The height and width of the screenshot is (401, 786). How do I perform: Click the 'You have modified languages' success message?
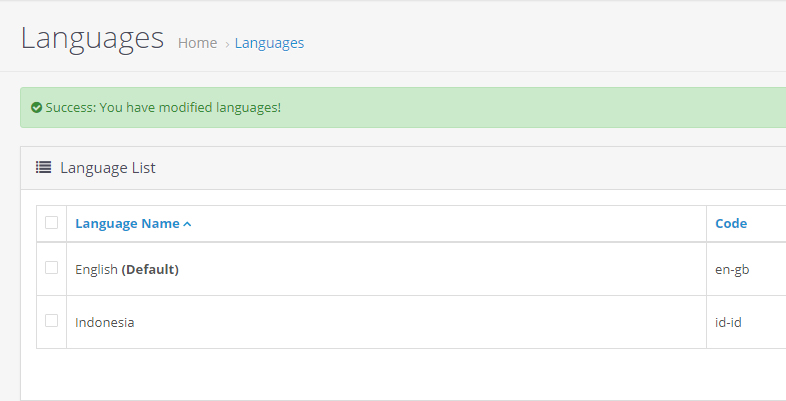coord(163,107)
